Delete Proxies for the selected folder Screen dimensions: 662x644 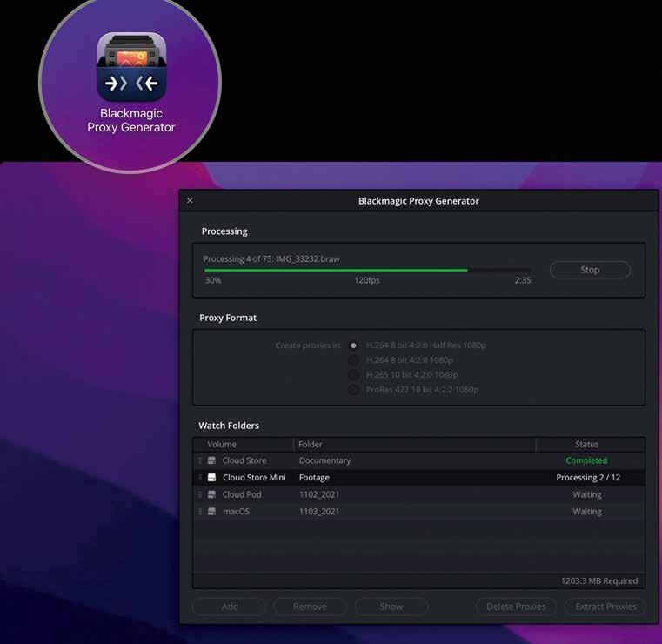pyautogui.click(x=516, y=607)
